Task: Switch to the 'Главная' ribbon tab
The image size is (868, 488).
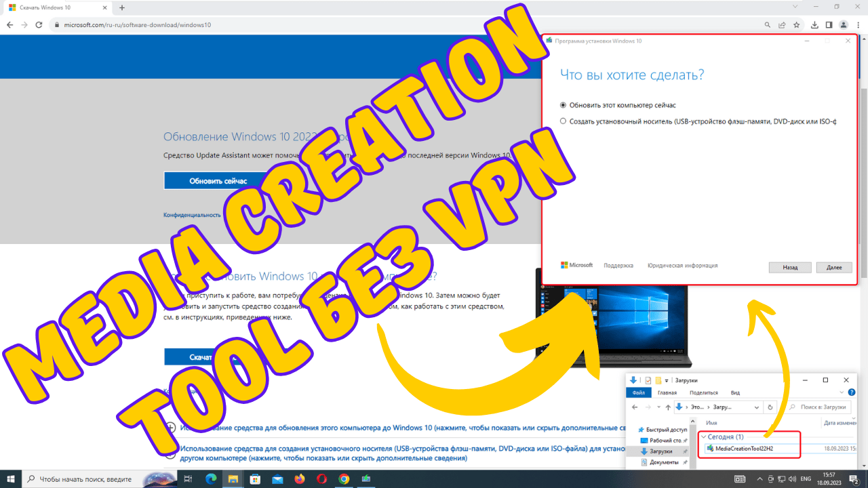Action: (667, 392)
